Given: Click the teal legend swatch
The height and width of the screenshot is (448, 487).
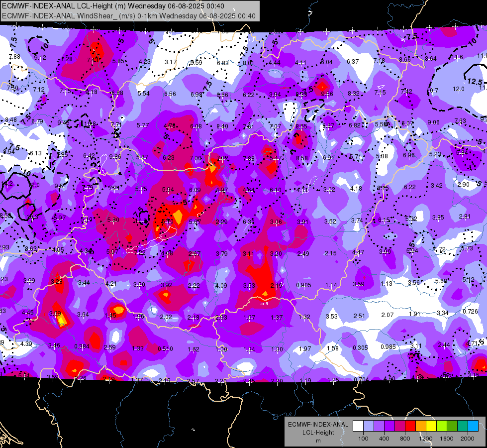Looking at the screenshot, I should 463,426.
